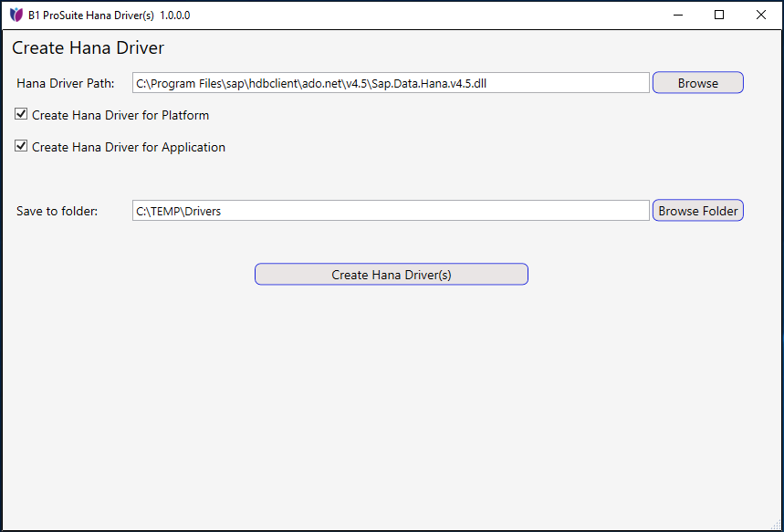Click the resize grip at window corner
Image resolution: width=784 pixels, height=532 pixels.
[x=777, y=525]
